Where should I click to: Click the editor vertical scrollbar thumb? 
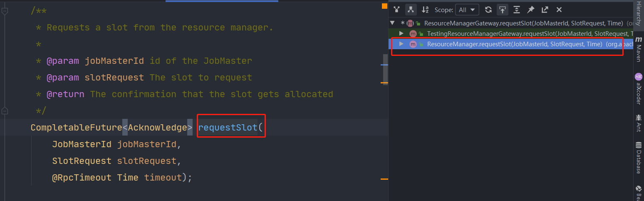pyautogui.click(x=385, y=69)
